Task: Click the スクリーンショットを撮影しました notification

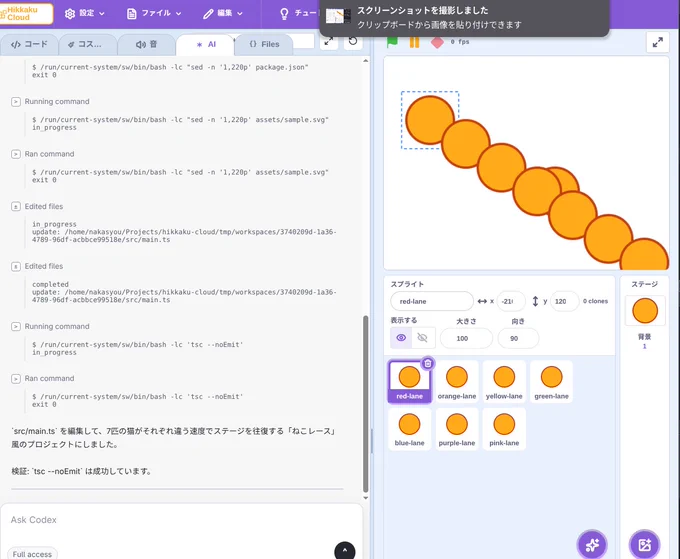Action: tap(464, 17)
